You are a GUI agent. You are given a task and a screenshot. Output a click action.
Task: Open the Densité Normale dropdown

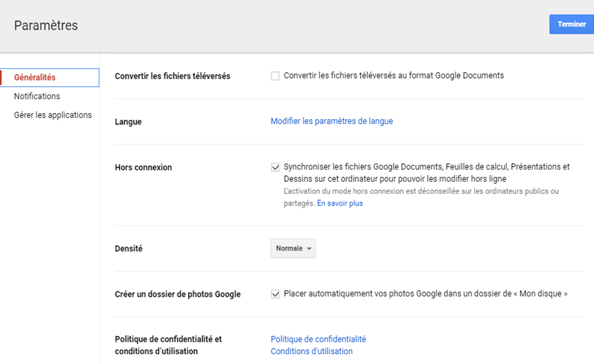pos(292,249)
